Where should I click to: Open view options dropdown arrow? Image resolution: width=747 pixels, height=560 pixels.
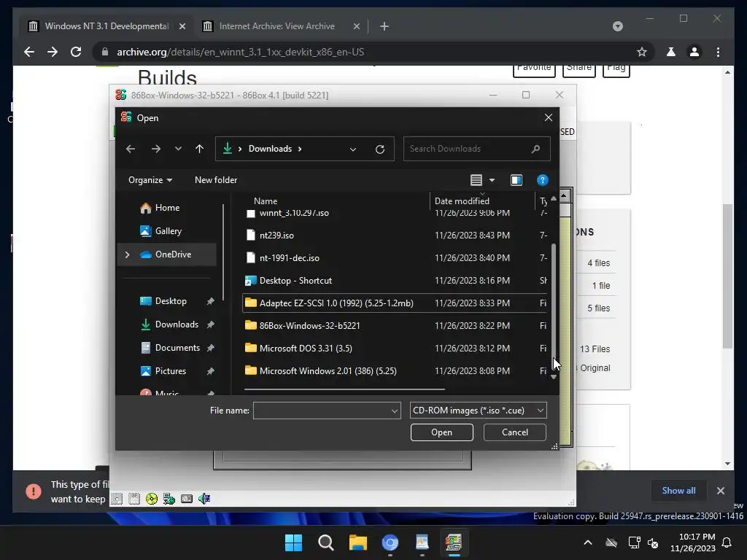pos(492,180)
